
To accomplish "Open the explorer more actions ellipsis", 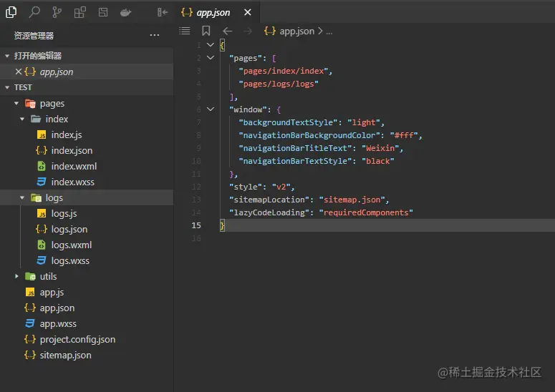I will pos(154,35).
